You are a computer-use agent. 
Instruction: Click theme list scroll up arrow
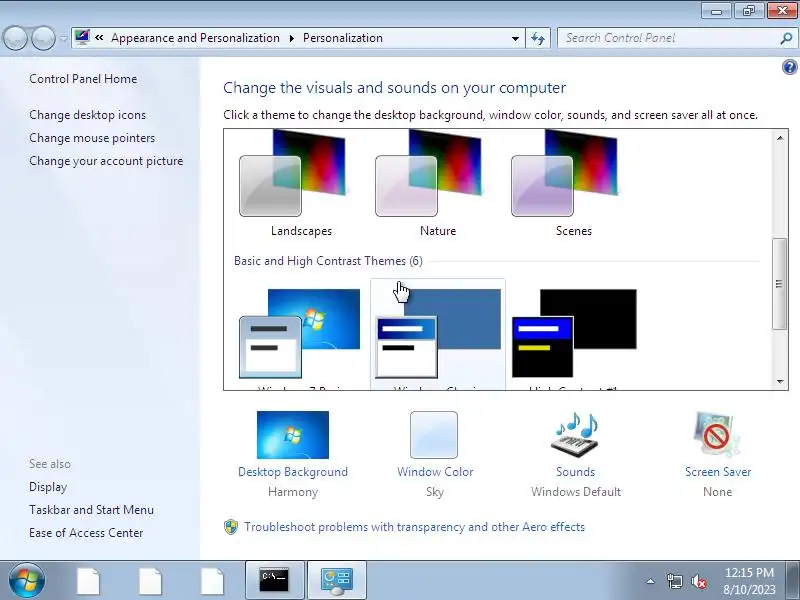(x=780, y=138)
